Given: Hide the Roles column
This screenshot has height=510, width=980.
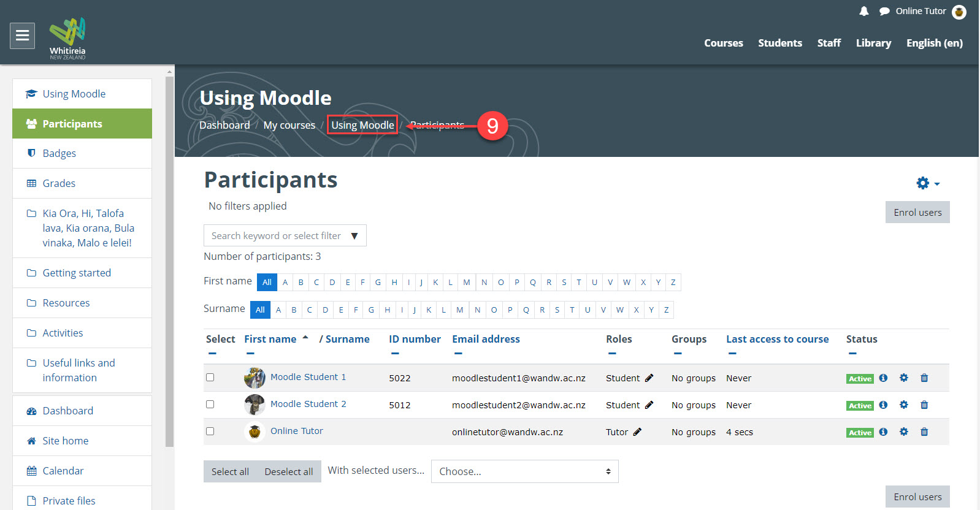Looking at the screenshot, I should [612, 354].
